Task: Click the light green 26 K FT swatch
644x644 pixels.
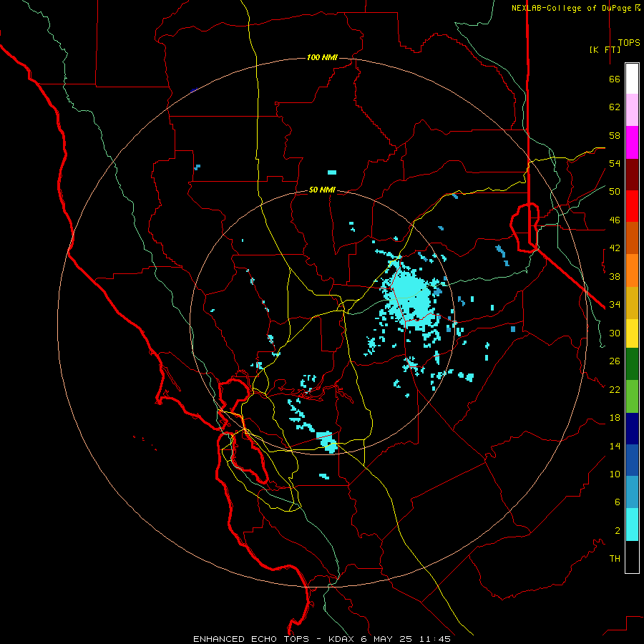Action: point(632,396)
